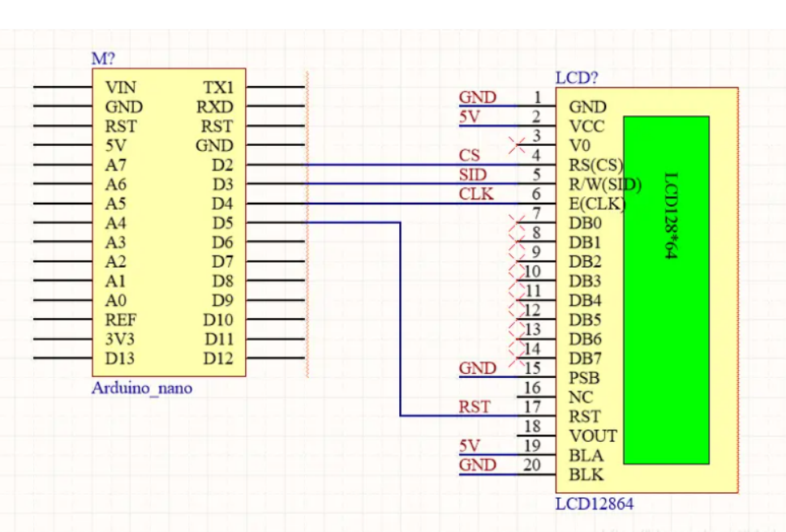
Task: Click the red GND net label at pin 15
Action: (477, 368)
